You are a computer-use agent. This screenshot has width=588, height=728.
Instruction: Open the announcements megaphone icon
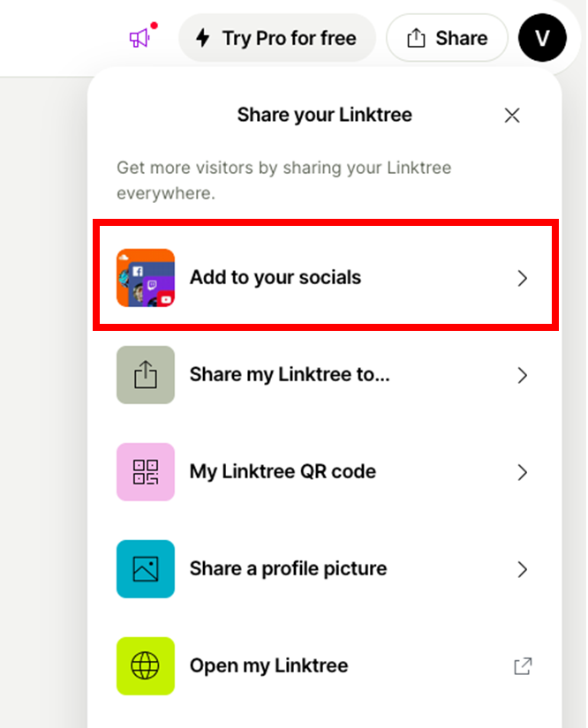click(x=139, y=38)
